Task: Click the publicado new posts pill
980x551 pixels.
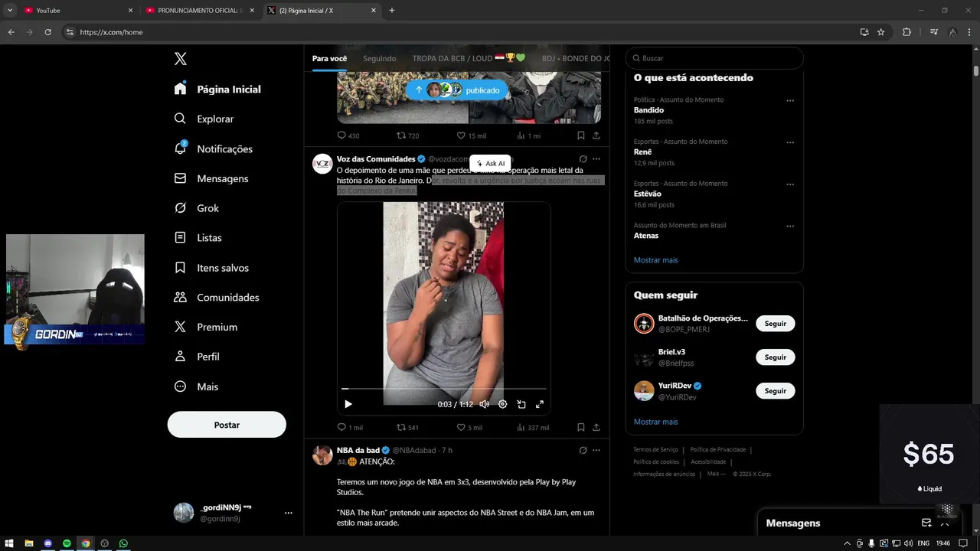Action: coord(457,90)
